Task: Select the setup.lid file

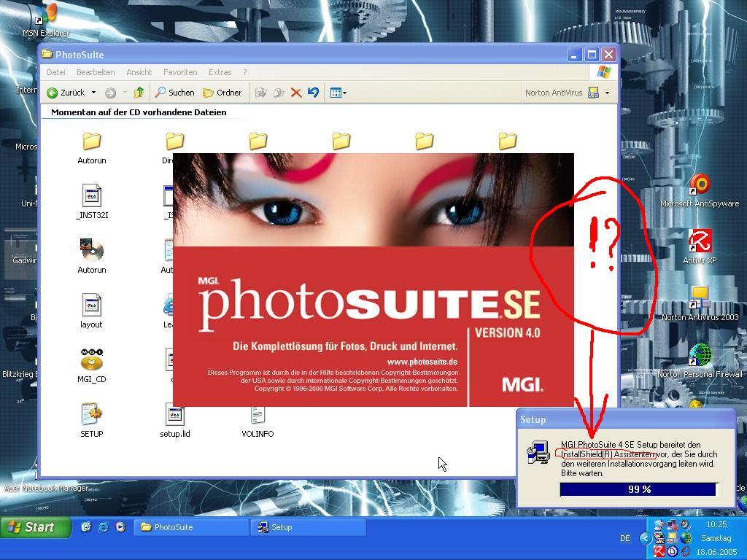Action: [x=175, y=414]
